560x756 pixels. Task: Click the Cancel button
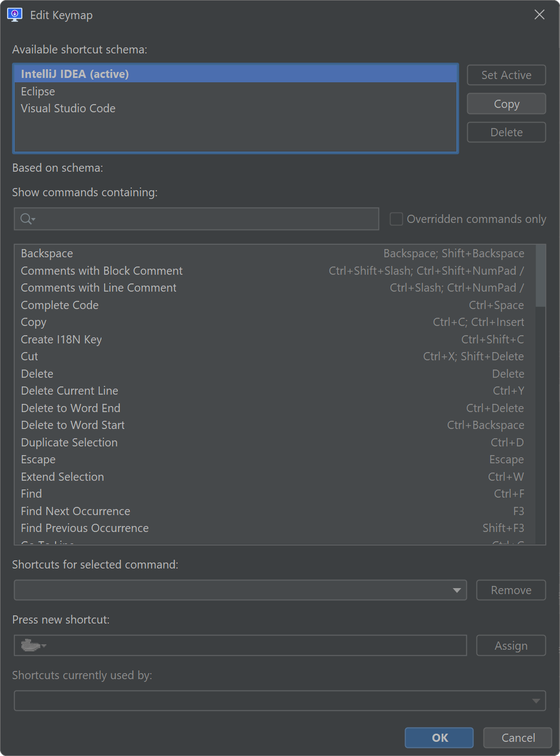click(x=518, y=738)
